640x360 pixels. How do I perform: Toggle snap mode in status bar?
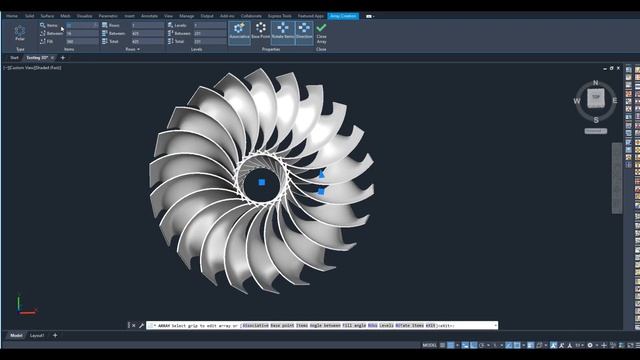click(451, 345)
